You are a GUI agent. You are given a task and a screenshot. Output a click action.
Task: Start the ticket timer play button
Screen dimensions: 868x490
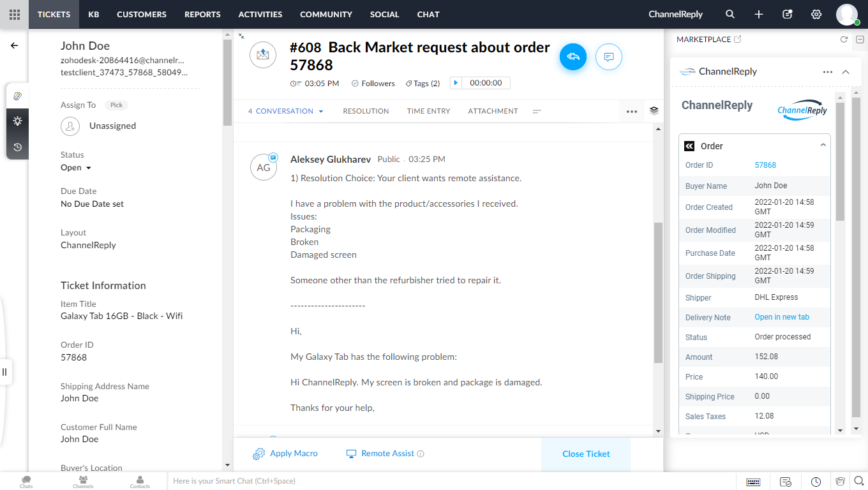456,83
